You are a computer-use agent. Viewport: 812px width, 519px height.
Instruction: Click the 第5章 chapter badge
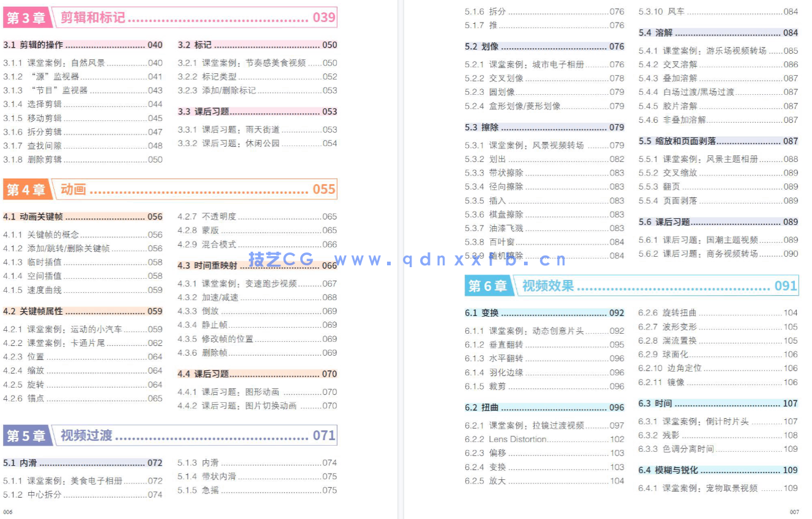(26, 435)
